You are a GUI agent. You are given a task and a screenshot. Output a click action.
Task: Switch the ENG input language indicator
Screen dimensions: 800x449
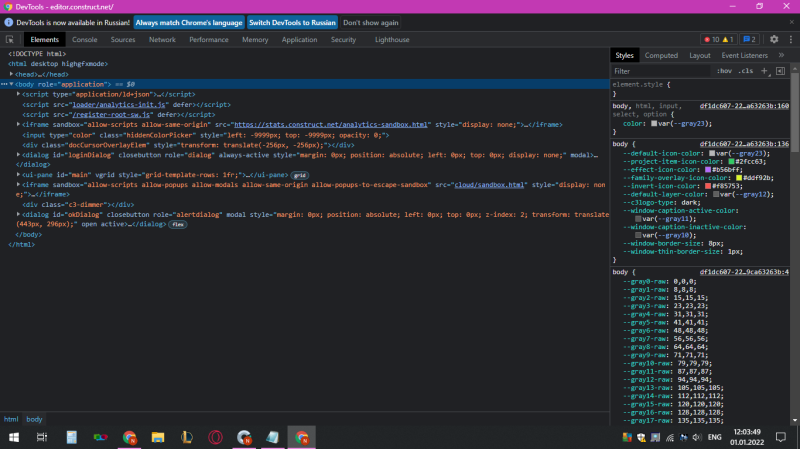tap(714, 437)
